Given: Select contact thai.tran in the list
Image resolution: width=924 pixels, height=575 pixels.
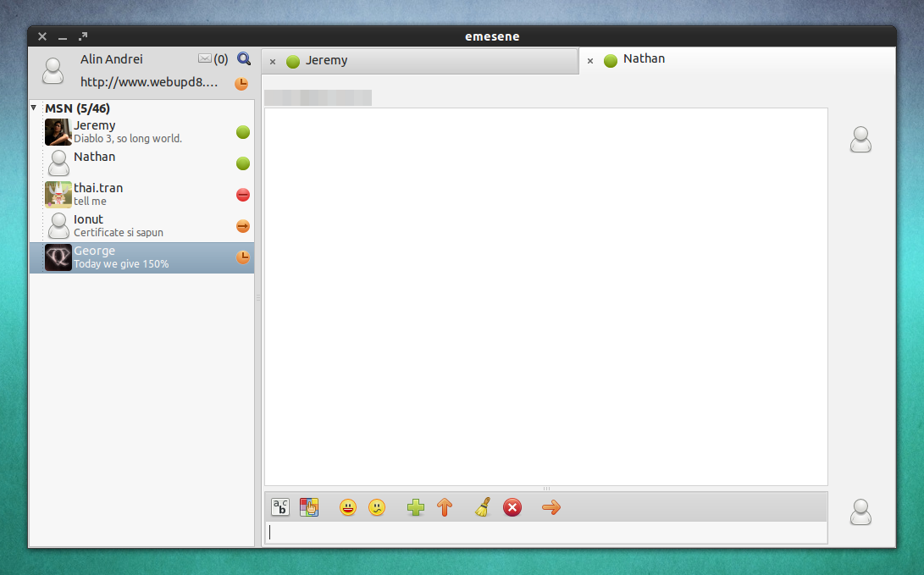Looking at the screenshot, I should [142, 195].
